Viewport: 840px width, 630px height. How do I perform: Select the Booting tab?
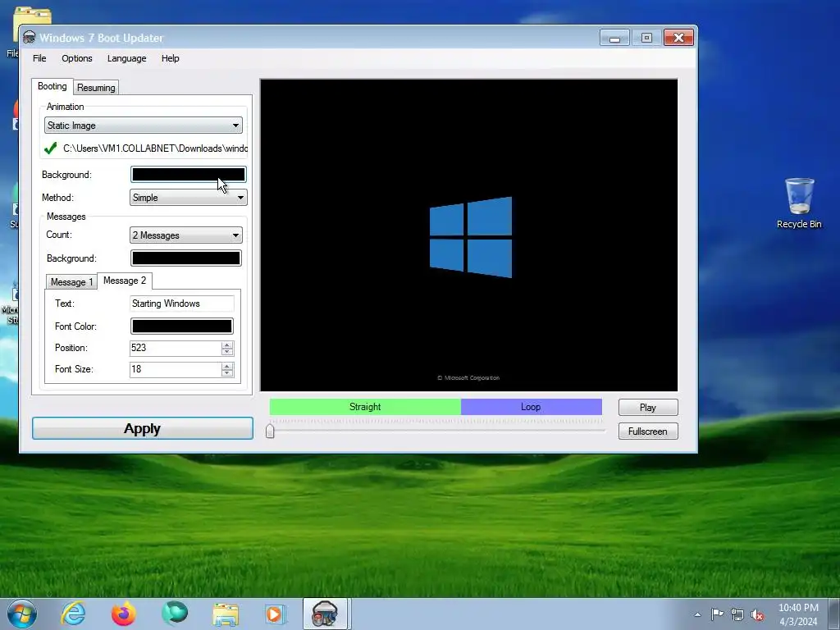[52, 86]
